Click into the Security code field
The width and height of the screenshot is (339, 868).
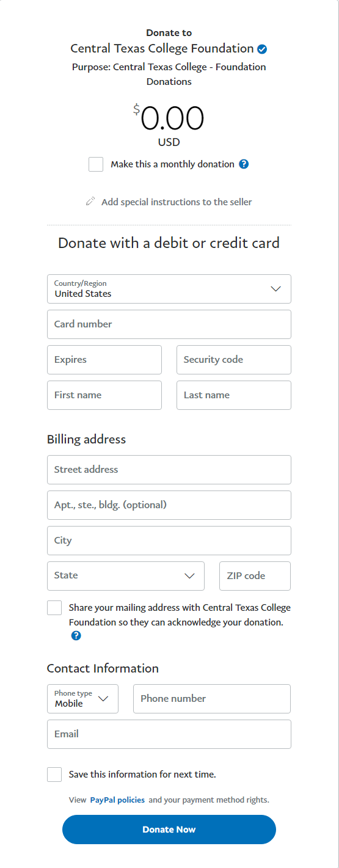[234, 360]
